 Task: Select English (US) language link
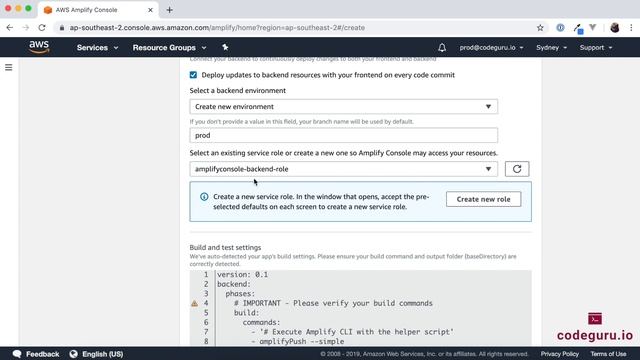pyautogui.click(x=102, y=354)
